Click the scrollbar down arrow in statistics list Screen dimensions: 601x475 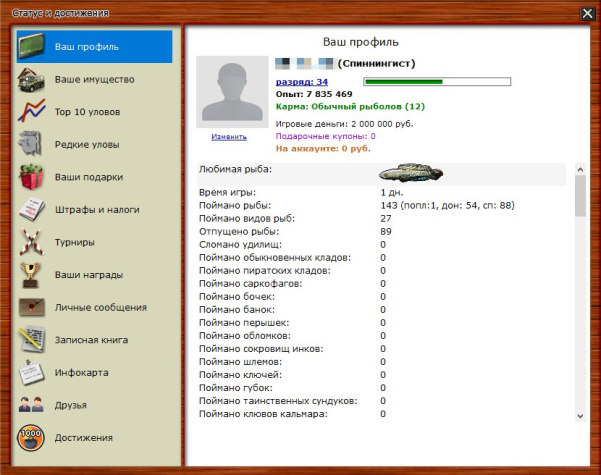(579, 414)
